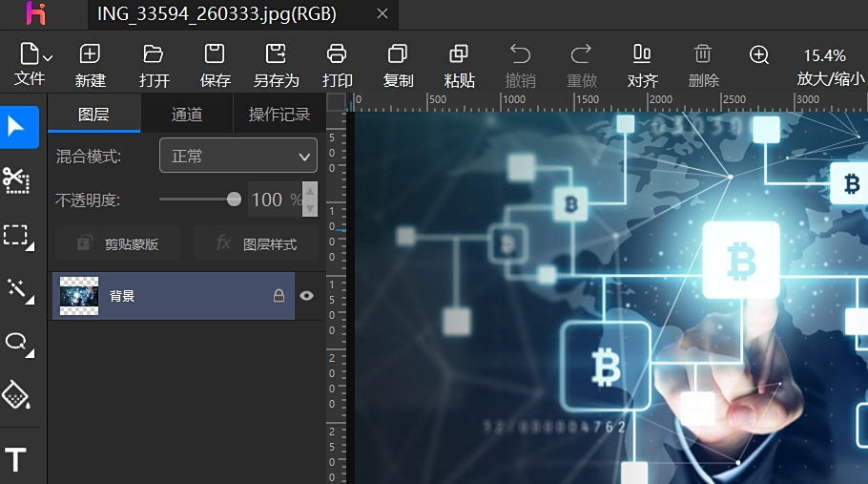
Task: Open the 混合模式 blend mode dropdown
Action: (x=238, y=156)
